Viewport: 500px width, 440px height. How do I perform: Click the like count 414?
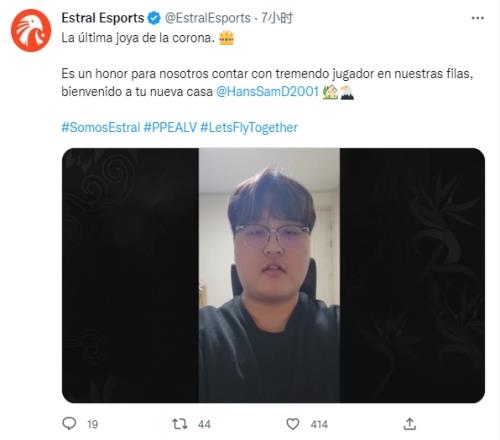pyautogui.click(x=319, y=424)
